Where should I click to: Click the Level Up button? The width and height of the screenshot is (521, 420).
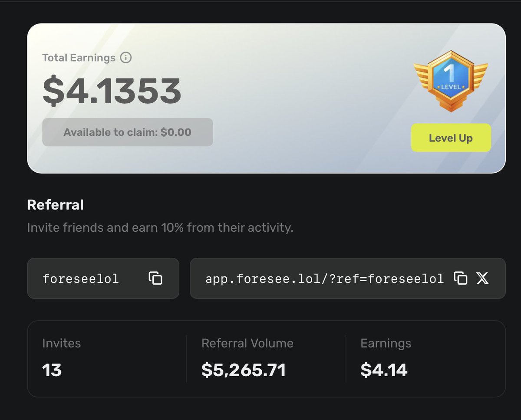451,138
